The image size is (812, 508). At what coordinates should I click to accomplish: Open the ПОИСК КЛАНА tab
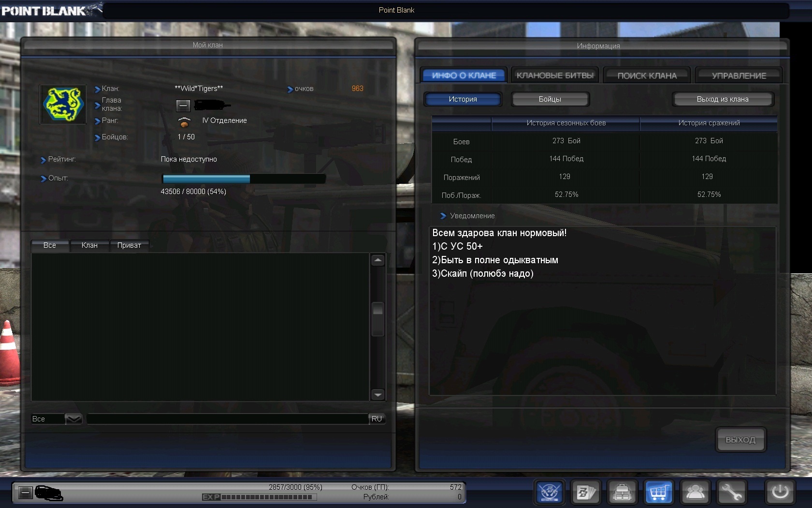tap(647, 75)
